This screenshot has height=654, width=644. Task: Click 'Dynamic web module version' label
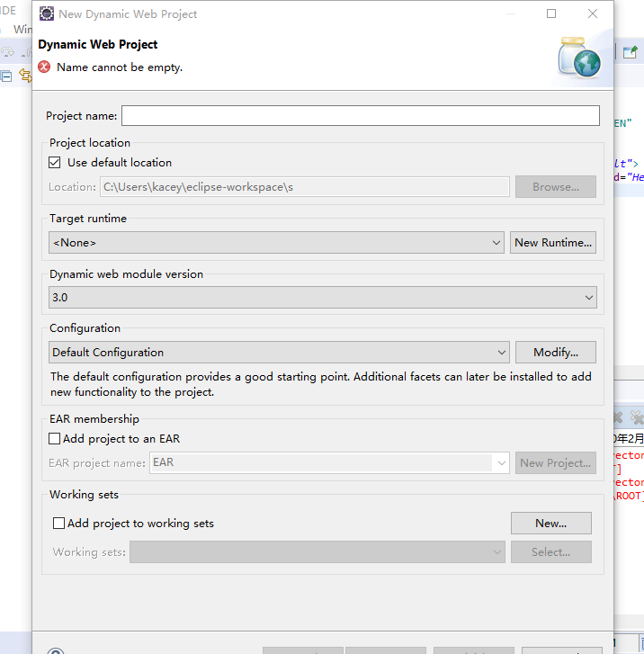[127, 274]
